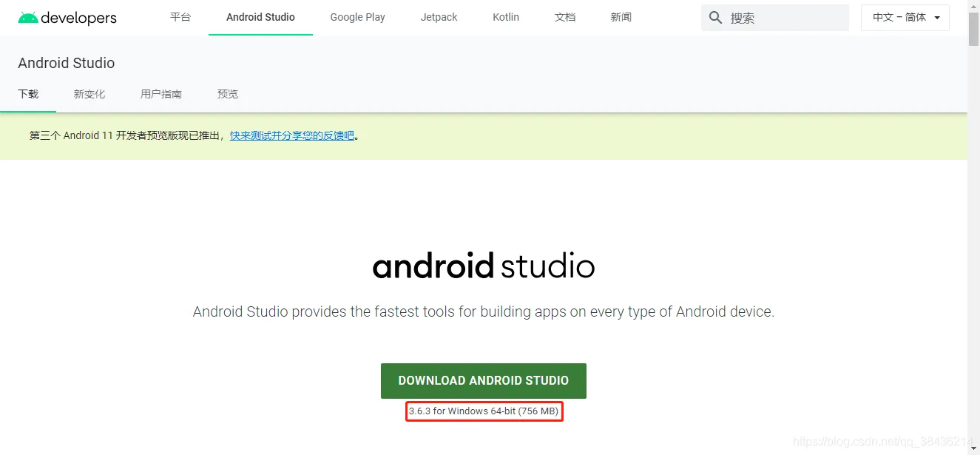Click the Android Studio page heading
The width and height of the screenshot is (980, 455).
click(x=67, y=63)
